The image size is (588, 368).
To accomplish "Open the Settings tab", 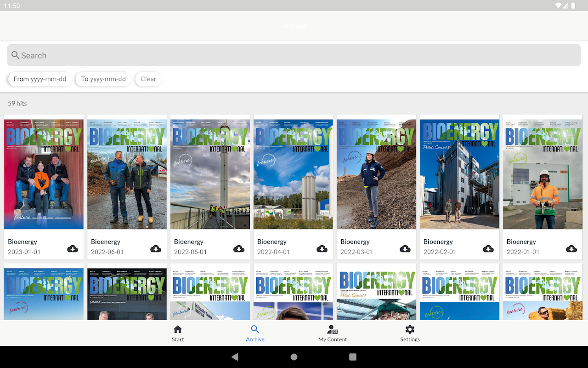I will click(410, 333).
